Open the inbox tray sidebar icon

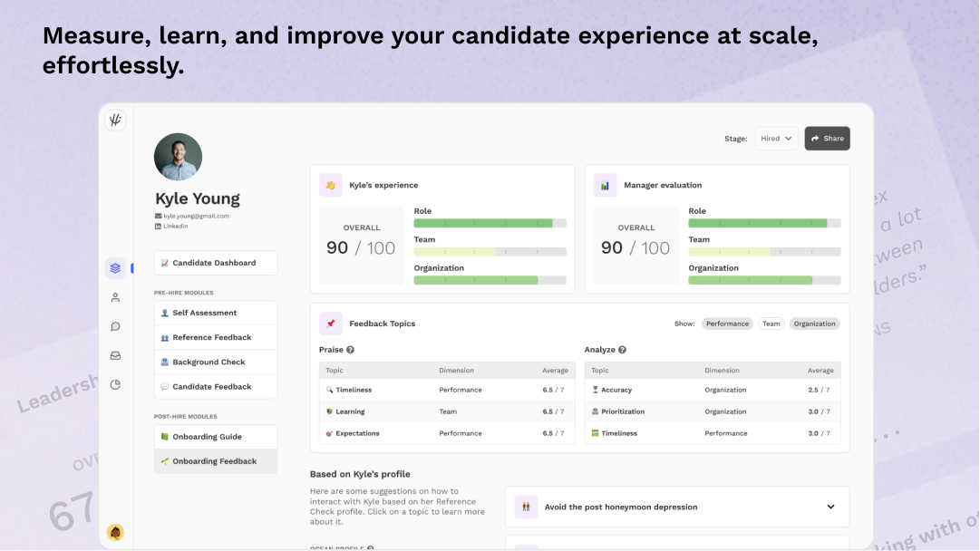pos(115,355)
